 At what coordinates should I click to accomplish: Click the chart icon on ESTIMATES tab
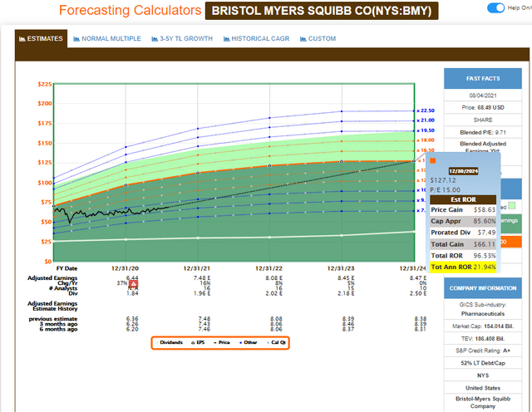click(x=22, y=39)
